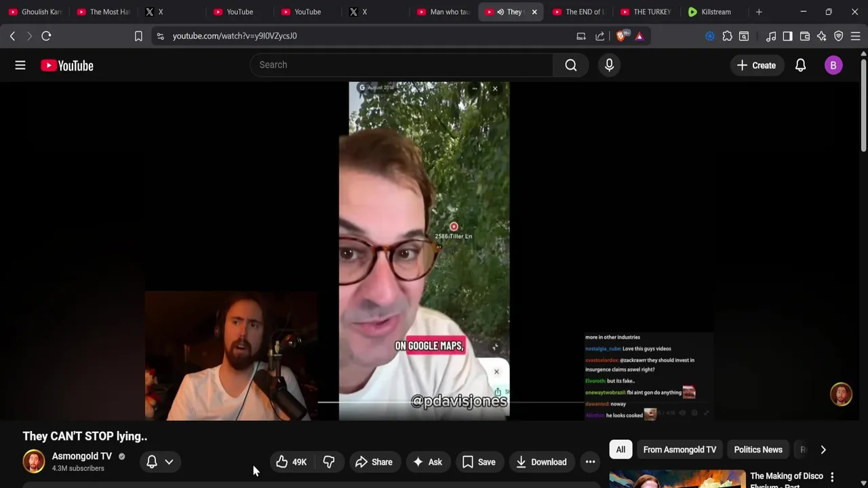868x488 pixels.
Task: Click the install/cast screen icon in address bar
Action: point(581,36)
